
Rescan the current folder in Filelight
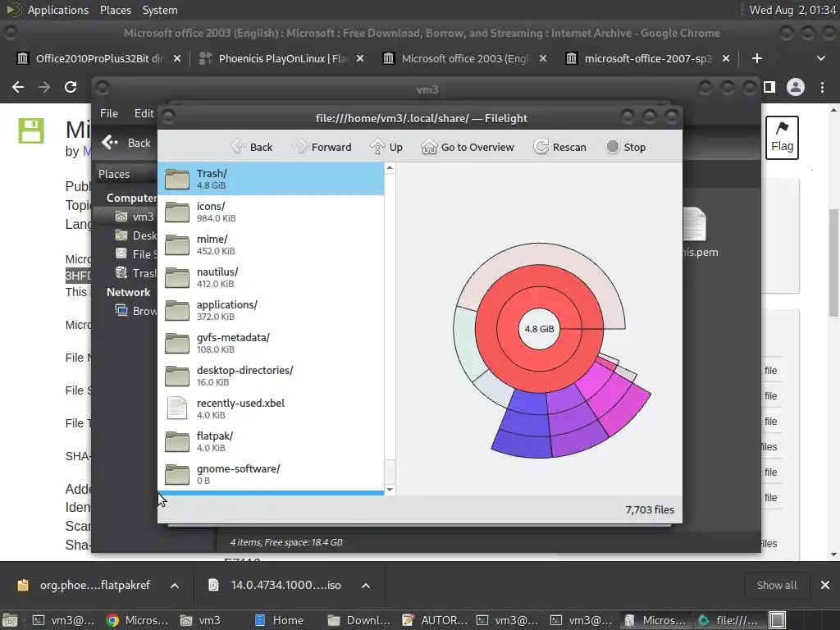tap(559, 147)
